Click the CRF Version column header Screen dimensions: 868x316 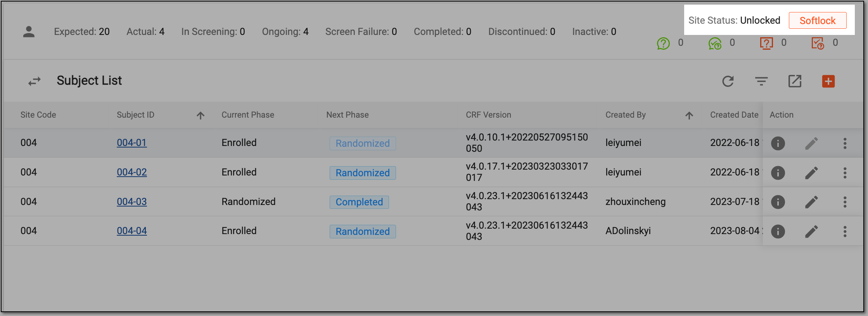pos(489,115)
